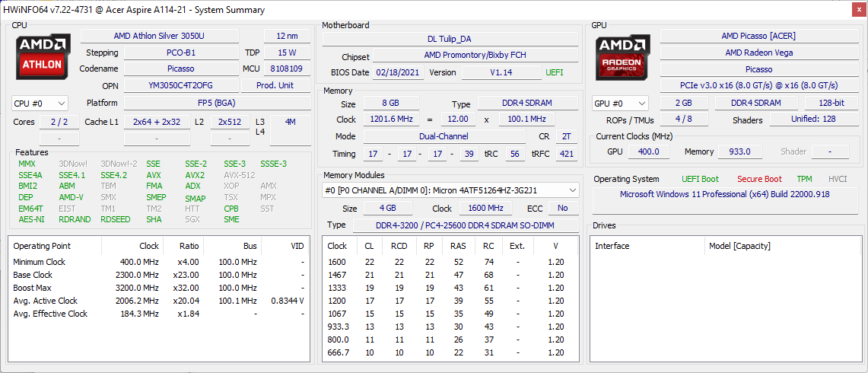Select the Base Clock row
868x373 pixels.
click(x=158, y=275)
